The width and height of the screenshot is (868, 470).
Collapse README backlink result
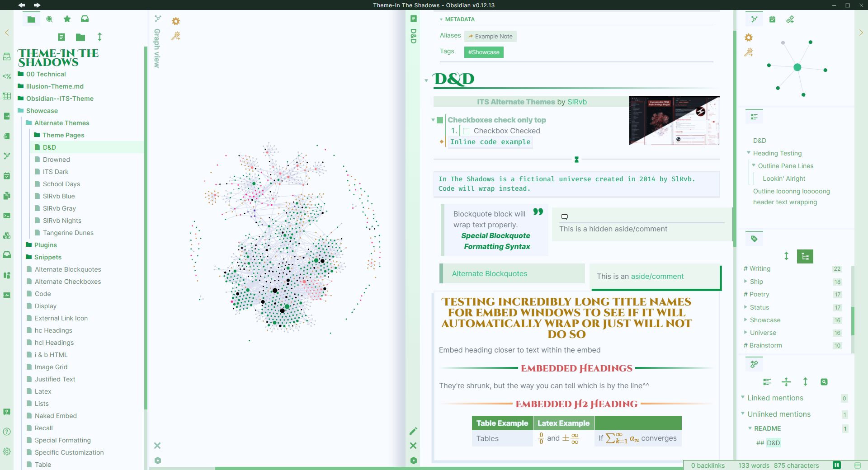750,428
